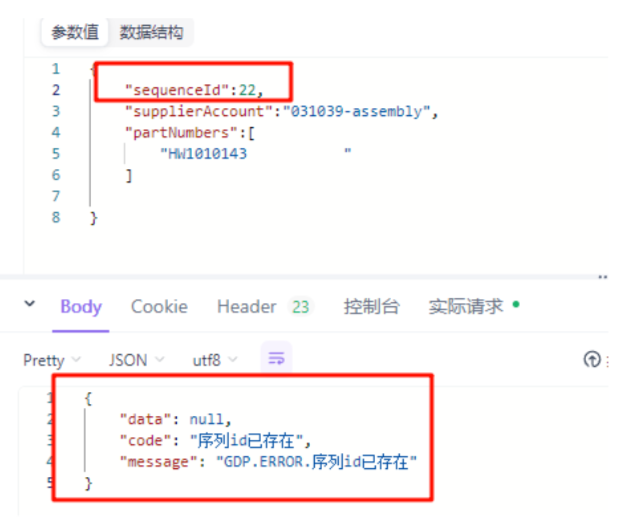
Task: Click the "data": null response line
Action: point(175,419)
